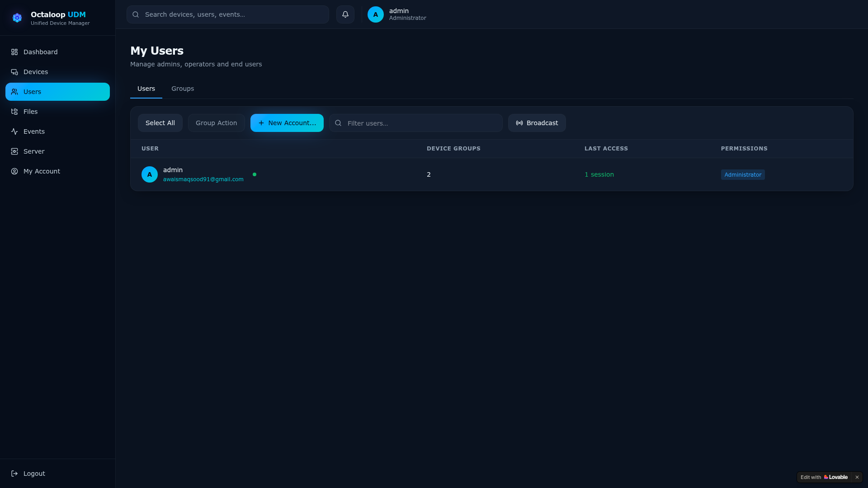This screenshot has width=868, height=488.
Task: Create a New Account
Action: [287, 123]
